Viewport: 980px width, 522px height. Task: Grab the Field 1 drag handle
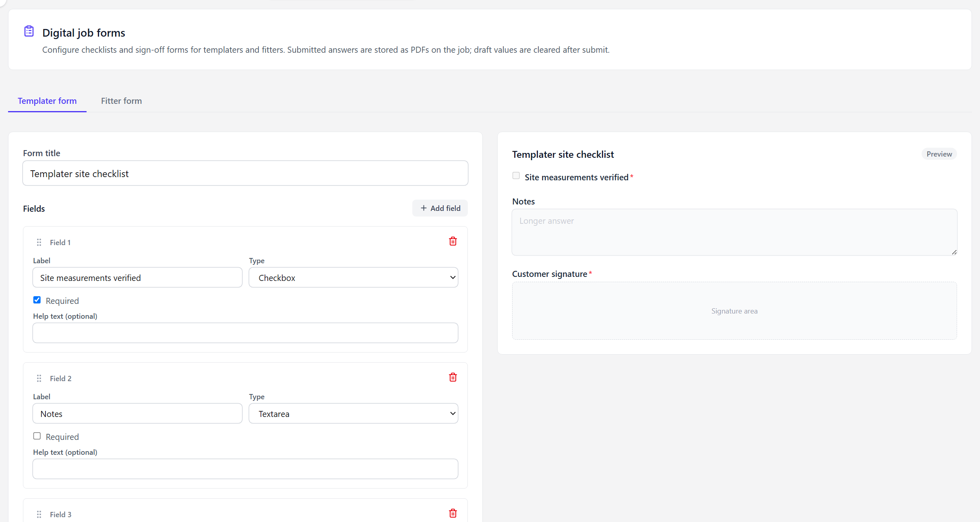click(x=39, y=242)
